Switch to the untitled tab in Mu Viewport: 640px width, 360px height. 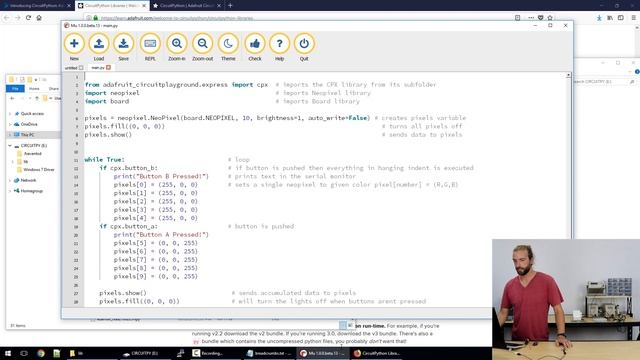pos(71,68)
